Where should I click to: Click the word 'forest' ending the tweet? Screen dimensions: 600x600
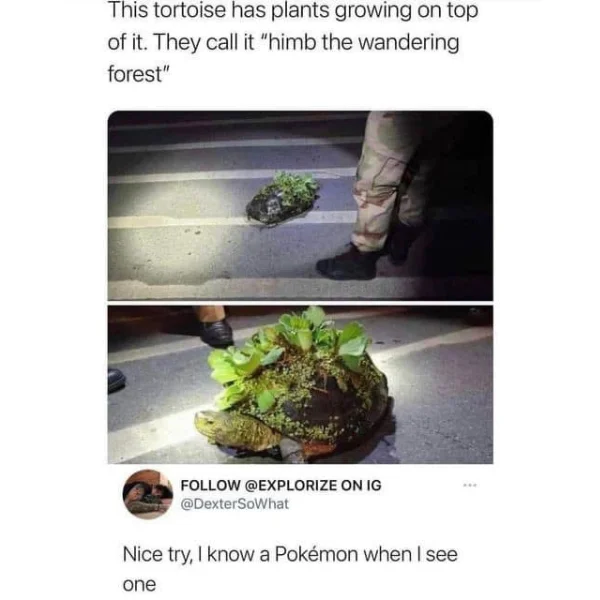click(x=135, y=74)
